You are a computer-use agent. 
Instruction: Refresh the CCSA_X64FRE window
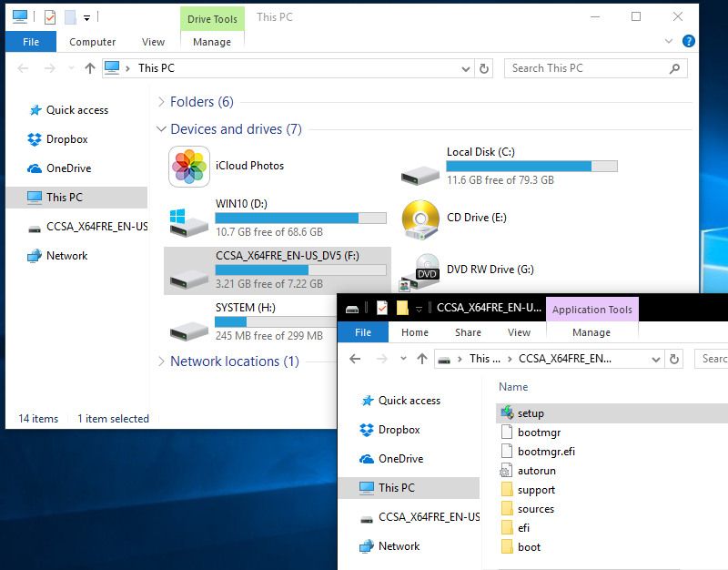tap(674, 359)
